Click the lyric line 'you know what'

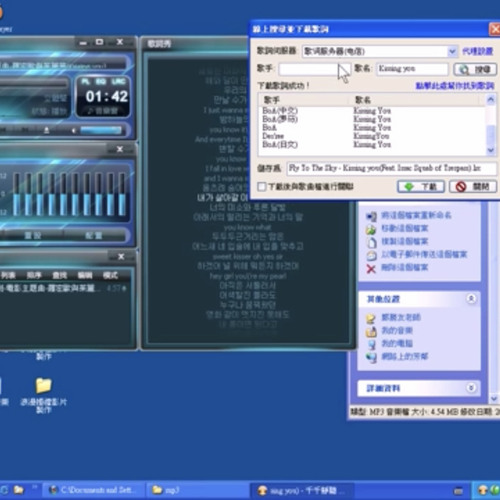point(248,227)
